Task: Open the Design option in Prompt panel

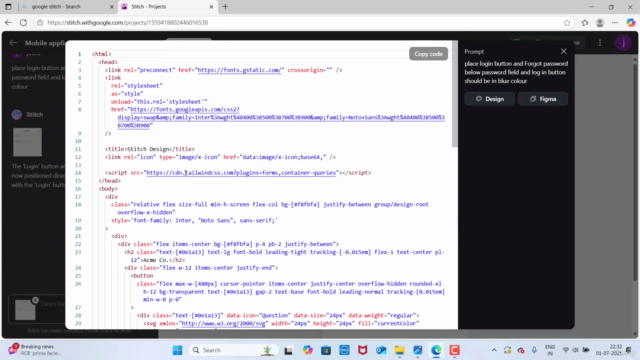Action: (x=489, y=99)
